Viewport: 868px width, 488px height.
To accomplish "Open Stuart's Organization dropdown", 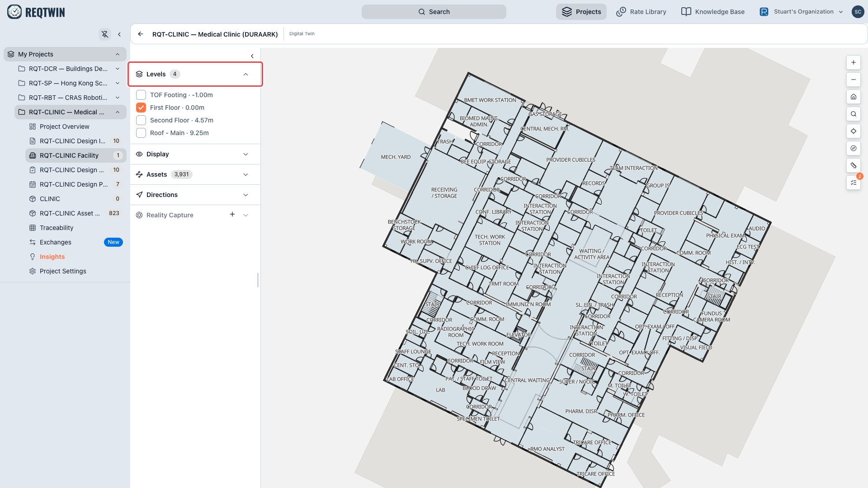I will pyautogui.click(x=802, y=12).
